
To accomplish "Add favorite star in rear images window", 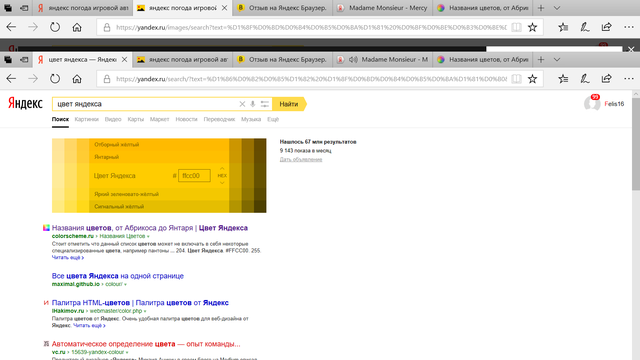I will pyautogui.click(x=532, y=27).
